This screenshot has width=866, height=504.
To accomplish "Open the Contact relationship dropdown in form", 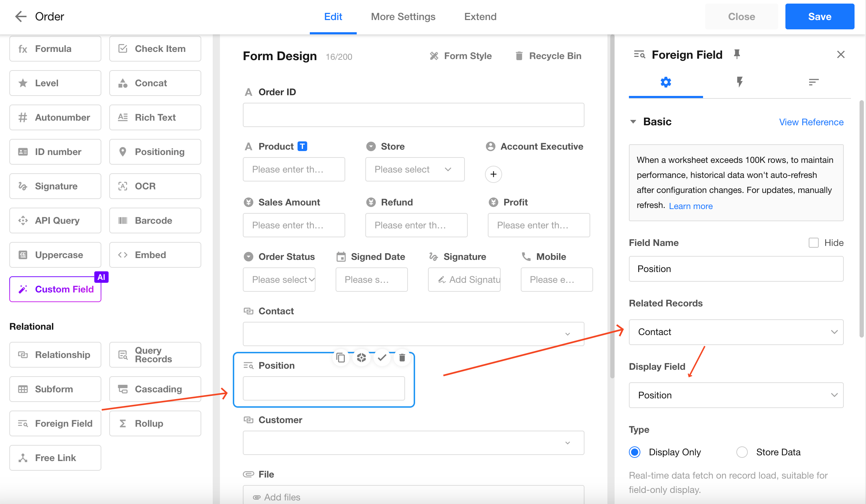I will click(x=413, y=334).
